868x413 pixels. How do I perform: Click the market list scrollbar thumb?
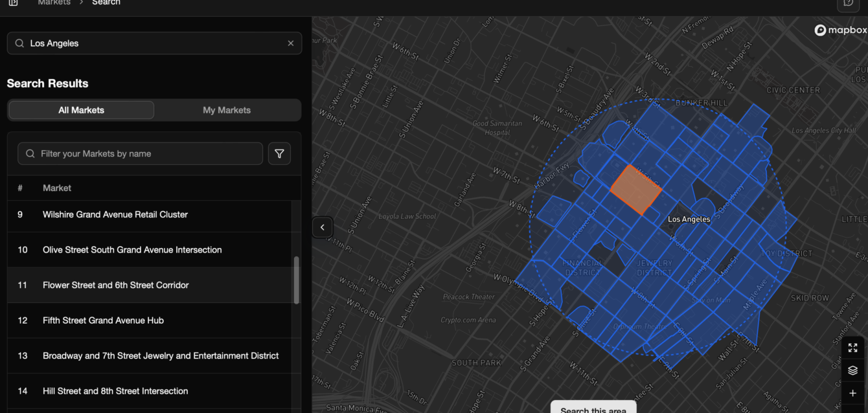[297, 280]
